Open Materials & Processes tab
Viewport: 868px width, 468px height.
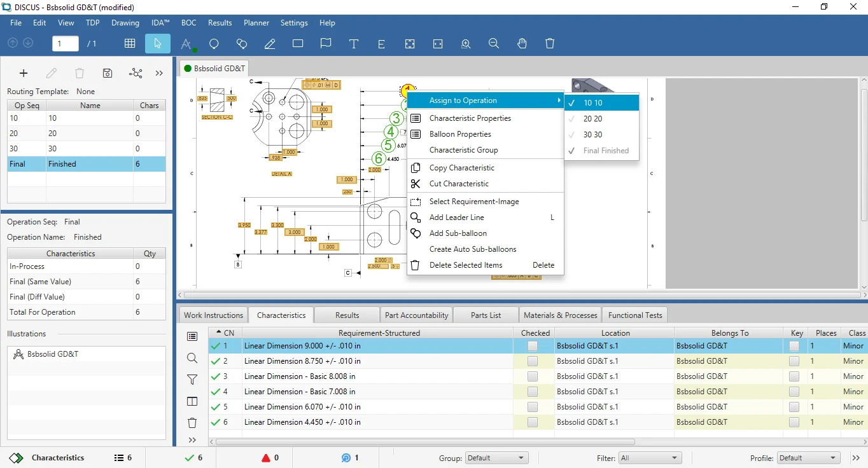pos(561,315)
